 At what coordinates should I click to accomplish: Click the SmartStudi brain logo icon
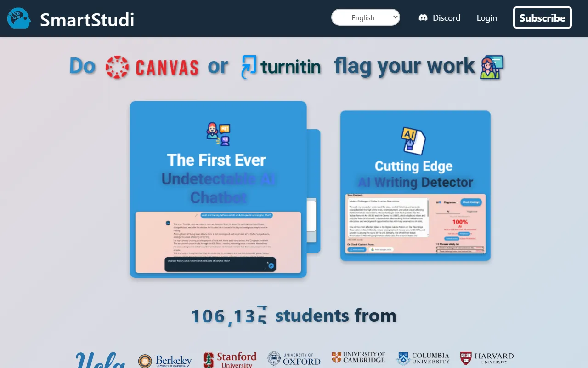(19, 18)
